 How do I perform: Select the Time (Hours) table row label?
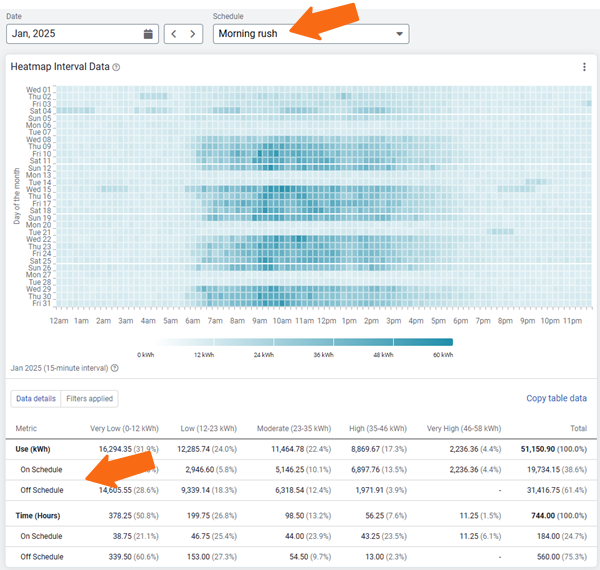pyautogui.click(x=39, y=515)
